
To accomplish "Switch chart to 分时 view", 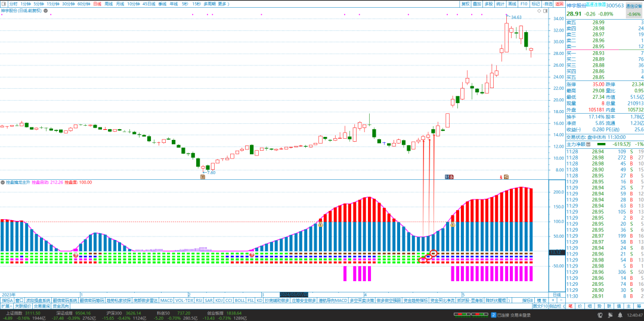I will click(14, 4).
